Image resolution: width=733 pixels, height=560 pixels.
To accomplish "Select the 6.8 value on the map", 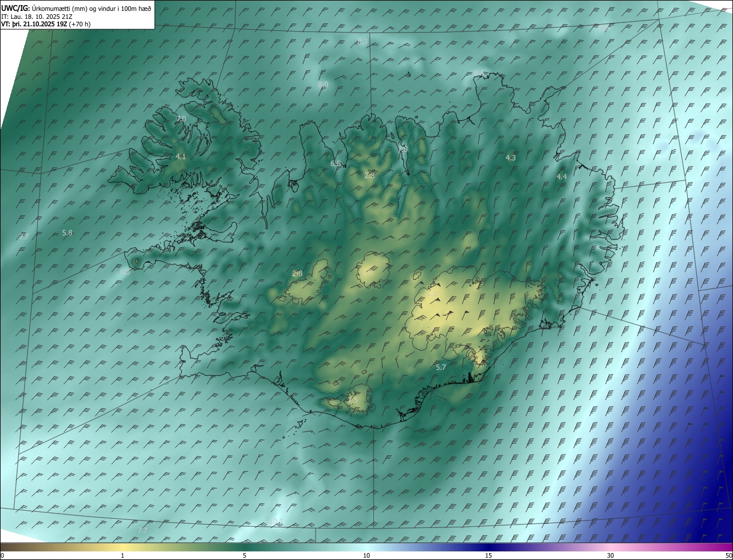I will pyautogui.click(x=336, y=164).
